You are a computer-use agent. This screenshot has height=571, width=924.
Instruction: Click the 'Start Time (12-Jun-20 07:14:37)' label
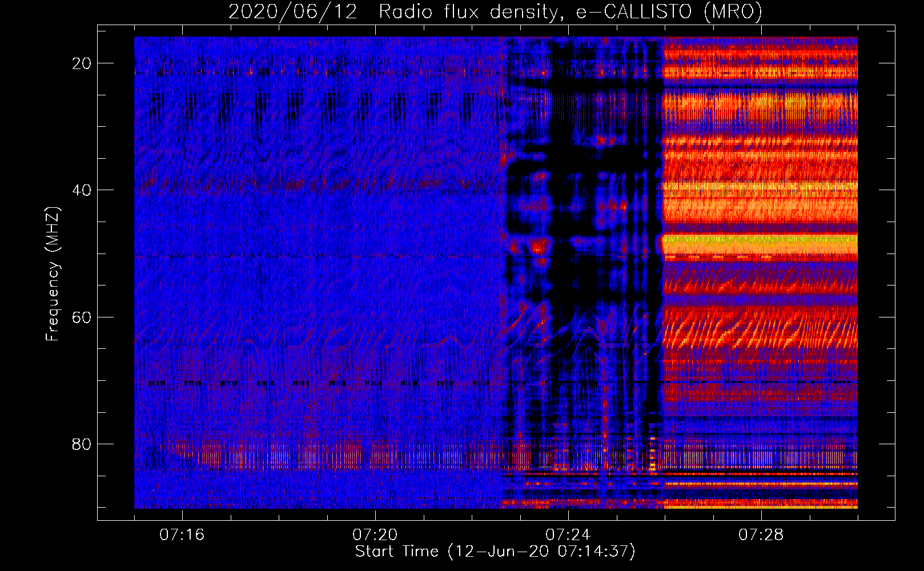click(x=495, y=552)
